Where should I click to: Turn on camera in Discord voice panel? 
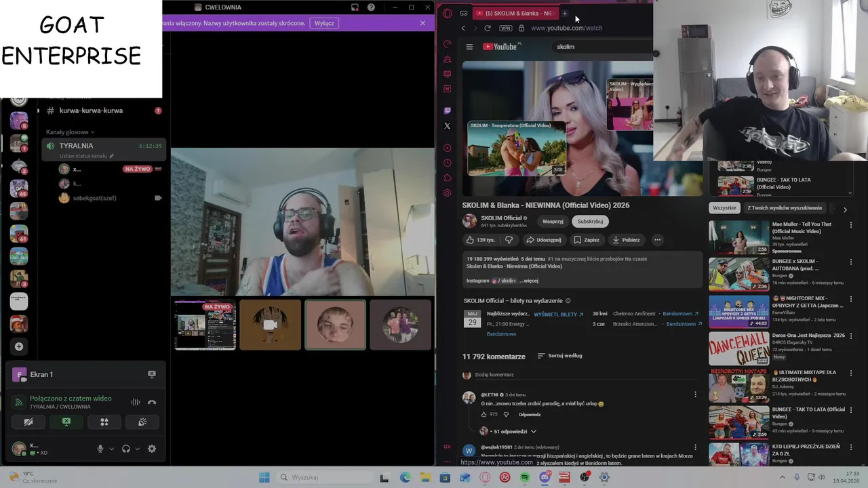pos(28,422)
